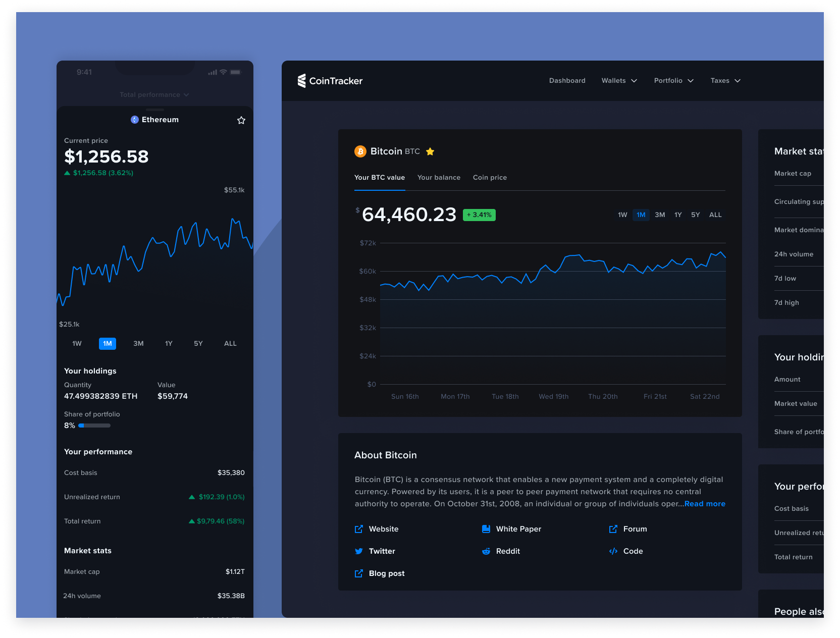The height and width of the screenshot is (638, 840).
Task: Toggle the Ethereum favorite star outline
Action: click(241, 120)
